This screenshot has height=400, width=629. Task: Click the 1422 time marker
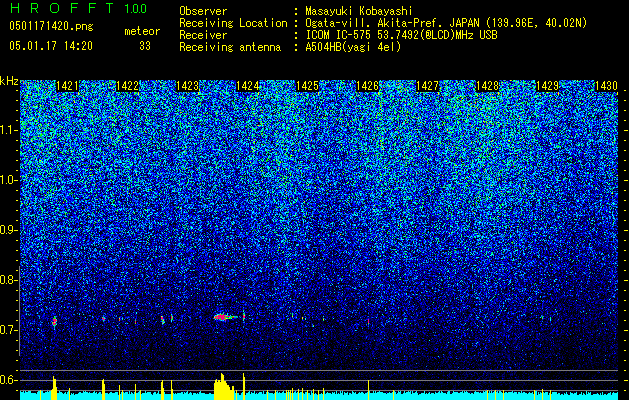(127, 86)
